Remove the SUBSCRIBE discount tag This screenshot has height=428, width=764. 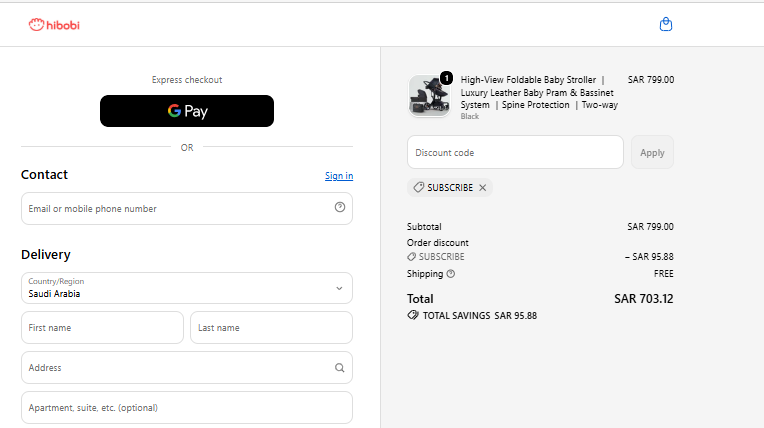[x=482, y=188]
